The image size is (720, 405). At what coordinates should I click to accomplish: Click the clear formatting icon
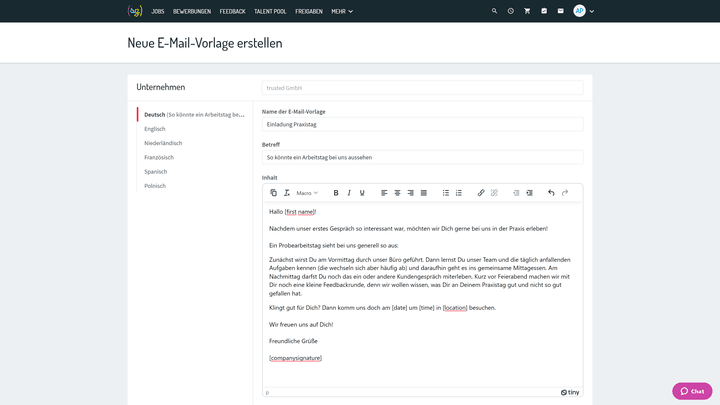click(287, 193)
